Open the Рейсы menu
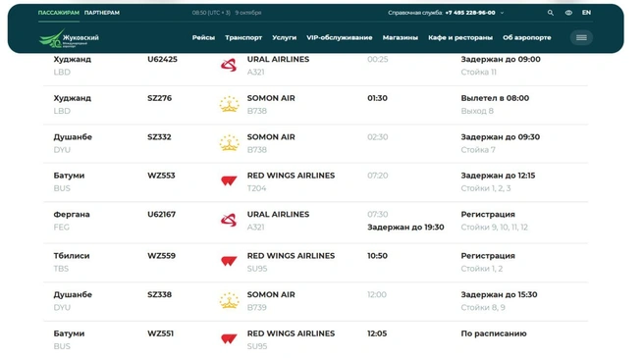Image resolution: width=644 pixels, height=358 pixels. coord(203,38)
